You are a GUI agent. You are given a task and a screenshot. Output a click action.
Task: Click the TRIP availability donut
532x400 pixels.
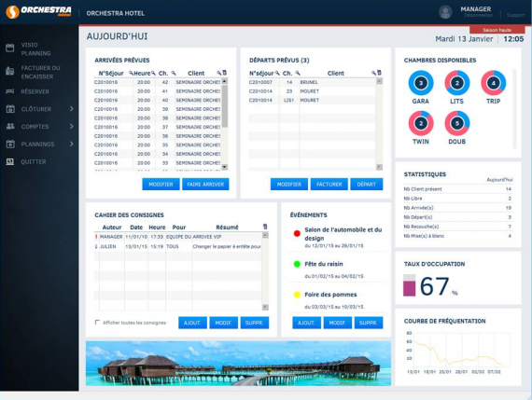point(494,83)
